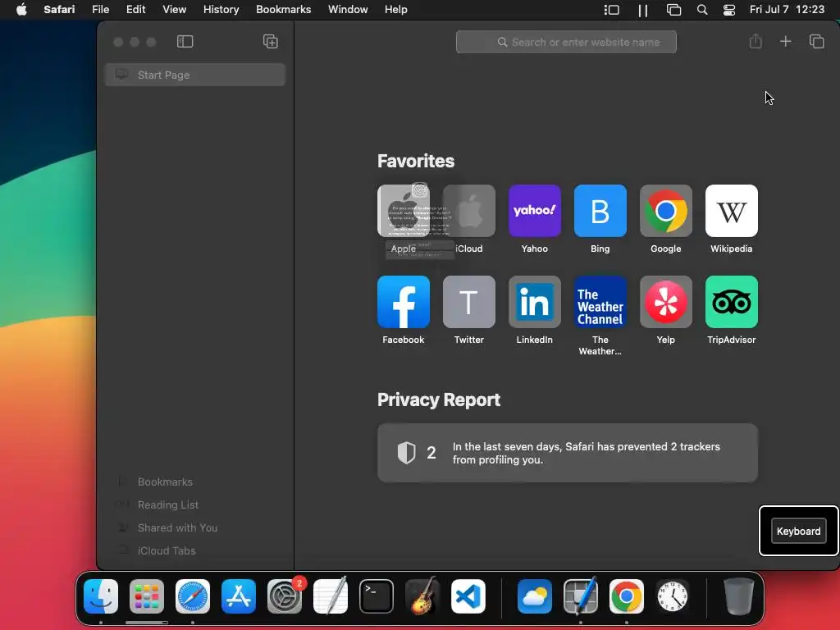Open App Store from the Dock
This screenshot has width=840, height=630.
click(x=239, y=596)
